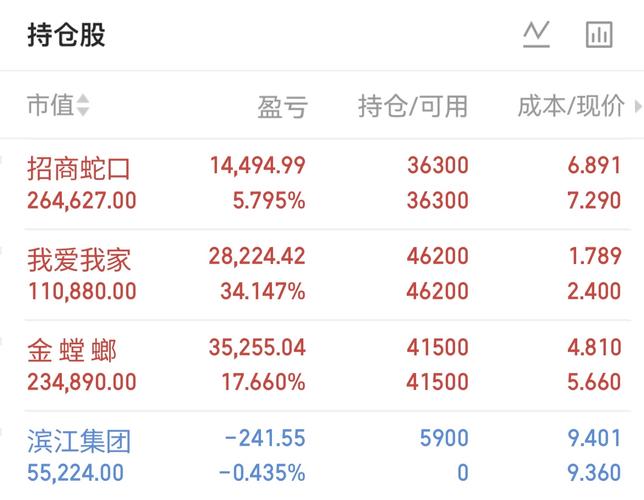Expand more columns arrow beside 成本/现价

coord(638,106)
